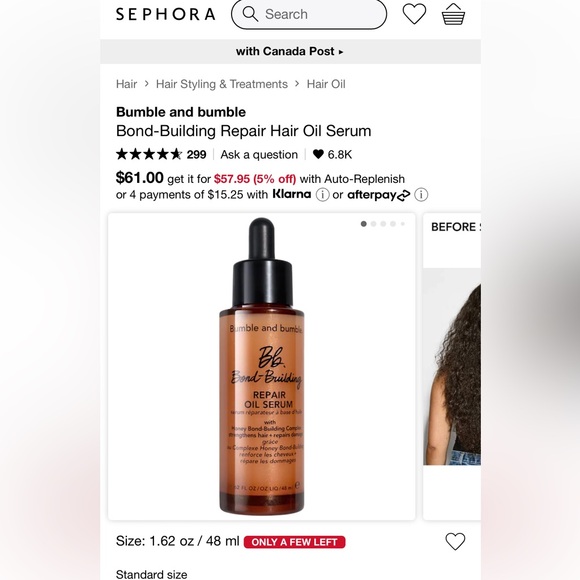The height and width of the screenshot is (580, 580).
Task: Open the shopping basket icon
Action: [453, 14]
